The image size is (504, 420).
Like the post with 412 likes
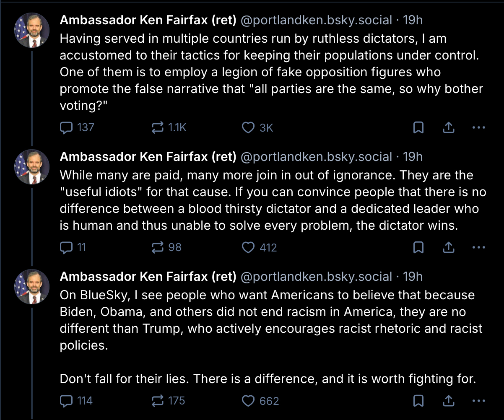pyautogui.click(x=249, y=247)
